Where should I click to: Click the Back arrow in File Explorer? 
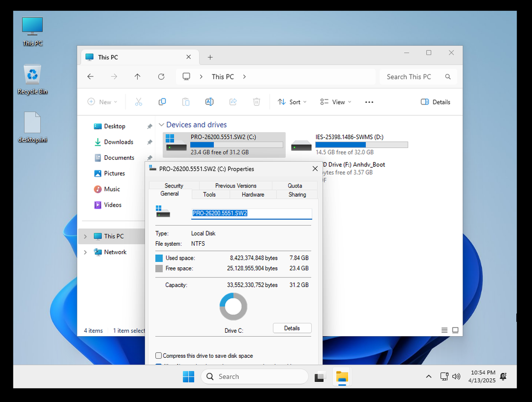[90, 76]
